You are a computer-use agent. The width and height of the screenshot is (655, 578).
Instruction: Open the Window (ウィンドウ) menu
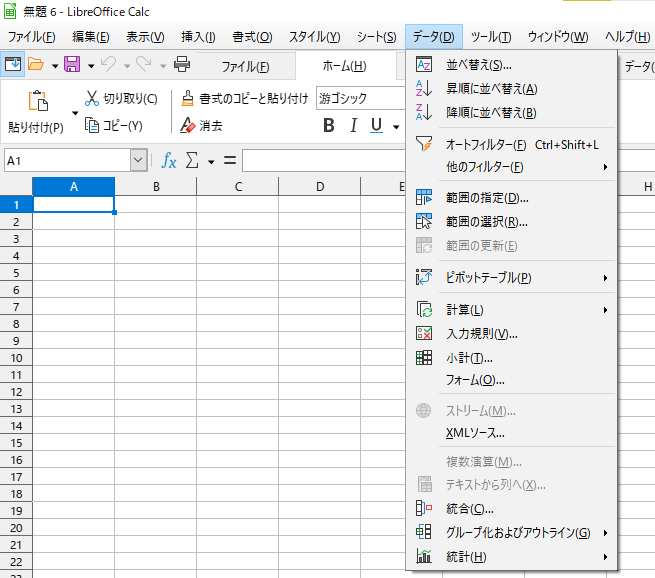(x=558, y=37)
